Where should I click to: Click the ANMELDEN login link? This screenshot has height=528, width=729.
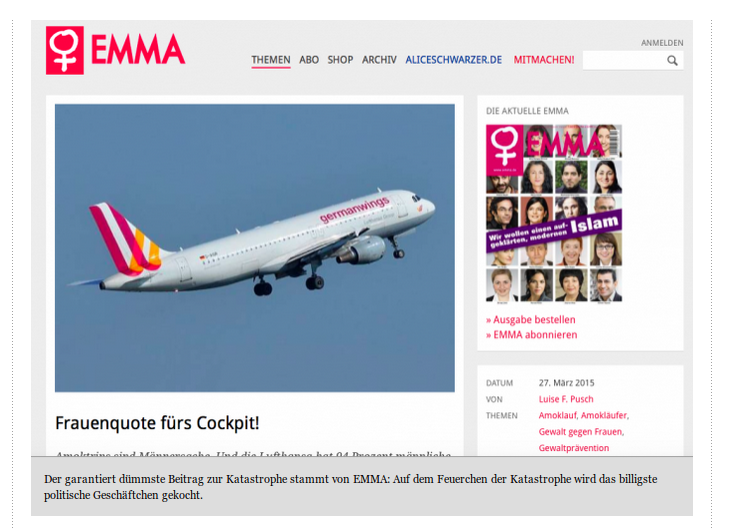coord(662,43)
